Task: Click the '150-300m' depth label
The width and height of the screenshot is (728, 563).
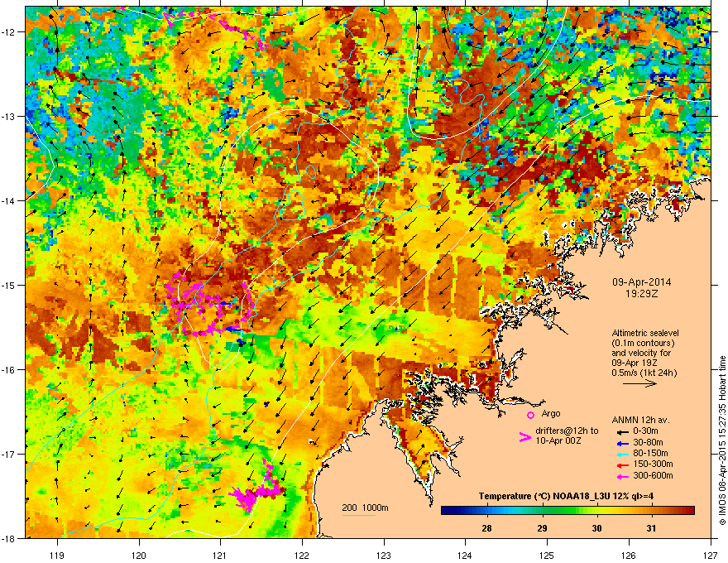Action: point(653,464)
